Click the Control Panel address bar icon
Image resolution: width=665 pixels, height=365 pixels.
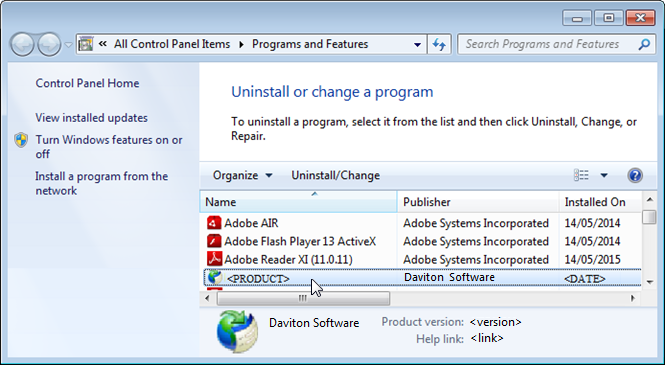tap(85, 44)
